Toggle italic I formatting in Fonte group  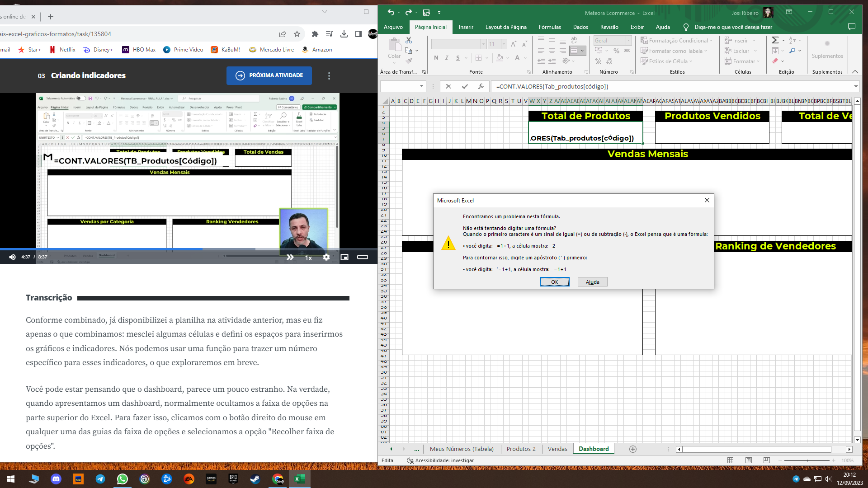[447, 58]
